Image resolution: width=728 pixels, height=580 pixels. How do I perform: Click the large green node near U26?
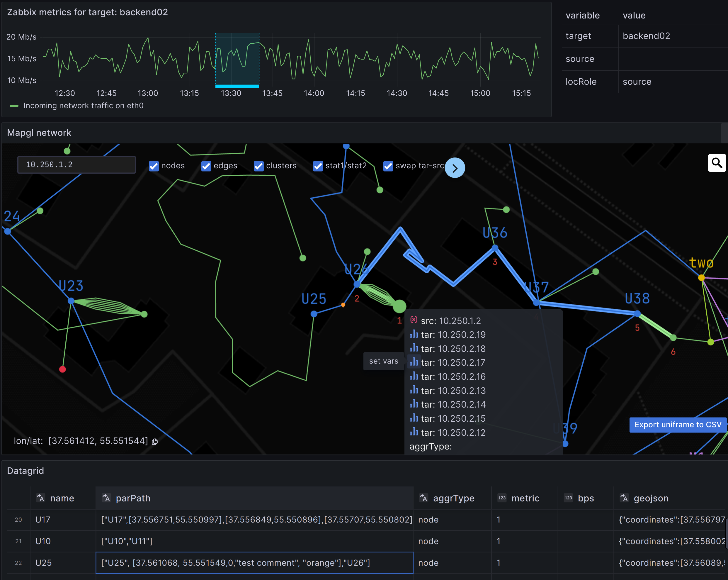(399, 306)
